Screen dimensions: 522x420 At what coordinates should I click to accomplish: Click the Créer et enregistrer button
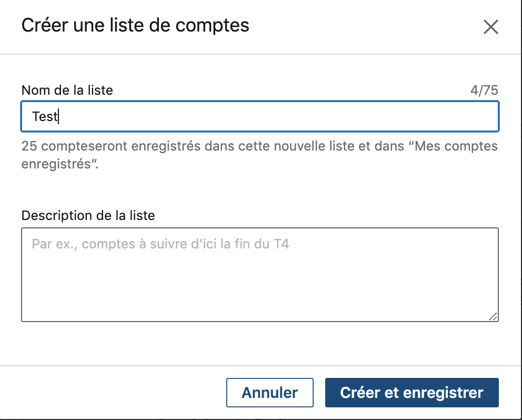coord(412,393)
